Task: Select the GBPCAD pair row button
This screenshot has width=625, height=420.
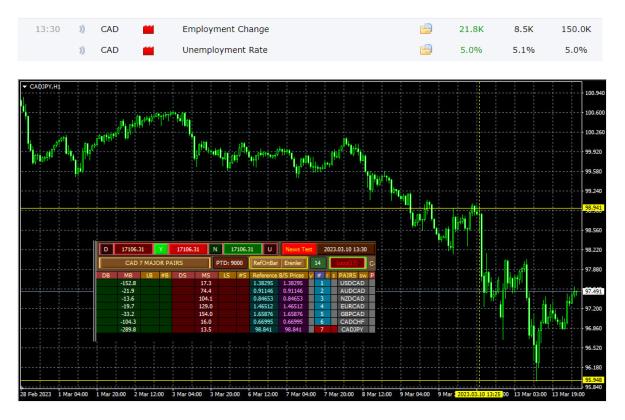Action: (x=352, y=314)
